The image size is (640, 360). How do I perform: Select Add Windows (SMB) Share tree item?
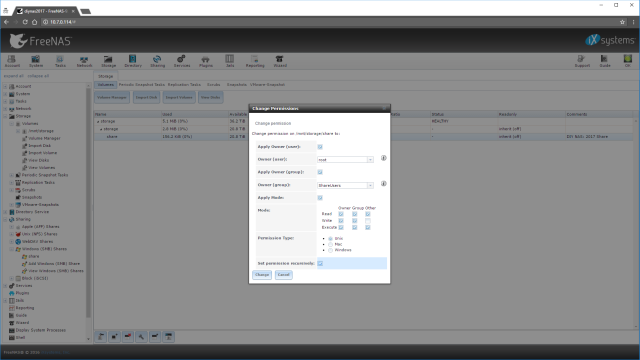tap(54, 264)
